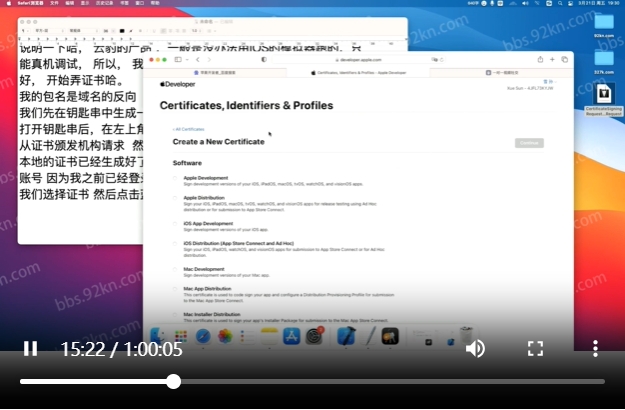Select the Mac Installer Distribution radio button

[175, 315]
